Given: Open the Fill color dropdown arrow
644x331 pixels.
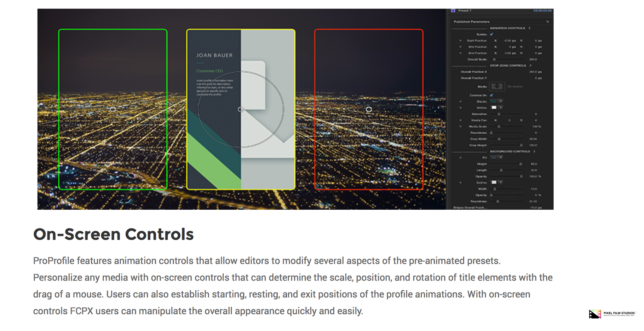Looking at the screenshot, I should 501,157.
